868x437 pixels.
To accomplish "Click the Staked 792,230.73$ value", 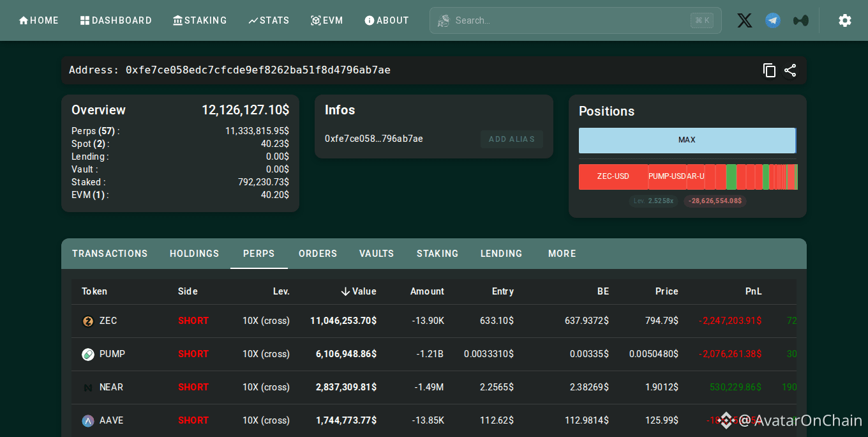I will point(264,182).
